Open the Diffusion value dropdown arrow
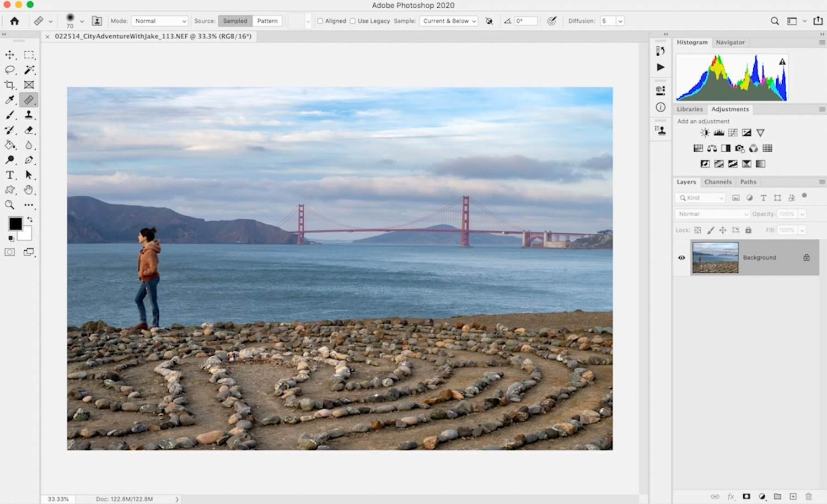The height and width of the screenshot is (504, 827). (x=620, y=21)
